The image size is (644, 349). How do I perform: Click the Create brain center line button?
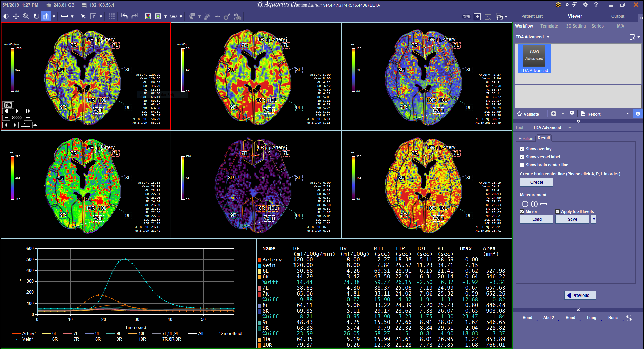[536, 182]
